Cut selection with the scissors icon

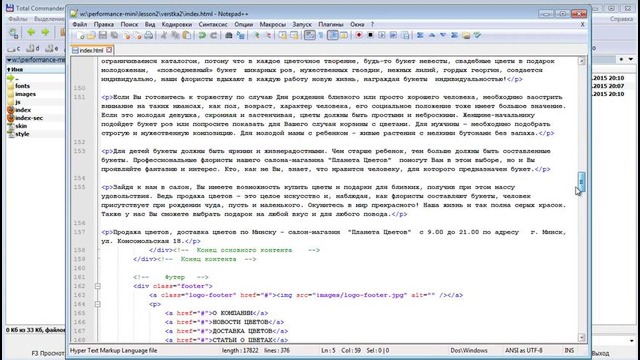164,35
